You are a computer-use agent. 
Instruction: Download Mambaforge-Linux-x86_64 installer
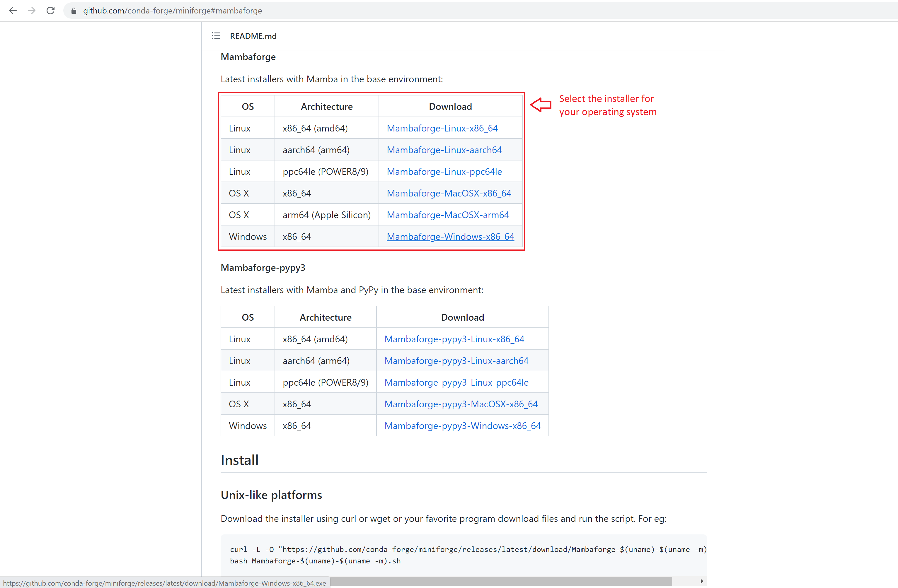442,128
